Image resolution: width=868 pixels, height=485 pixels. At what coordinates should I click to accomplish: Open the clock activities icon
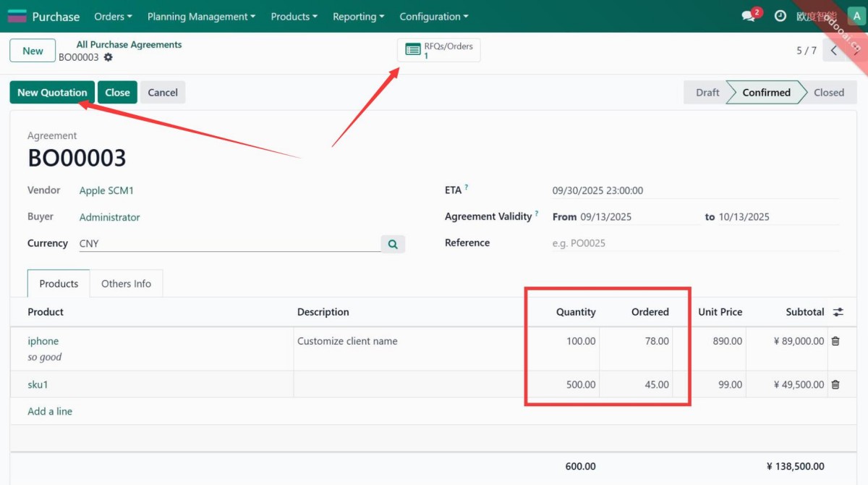(780, 16)
